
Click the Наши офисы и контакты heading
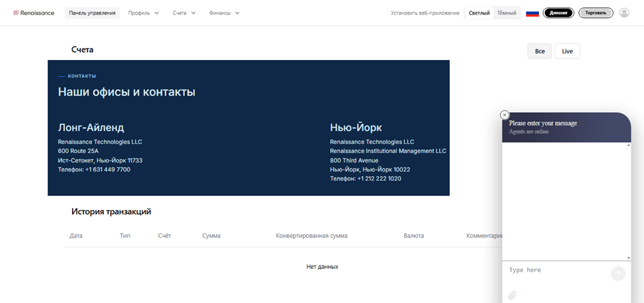point(126,92)
